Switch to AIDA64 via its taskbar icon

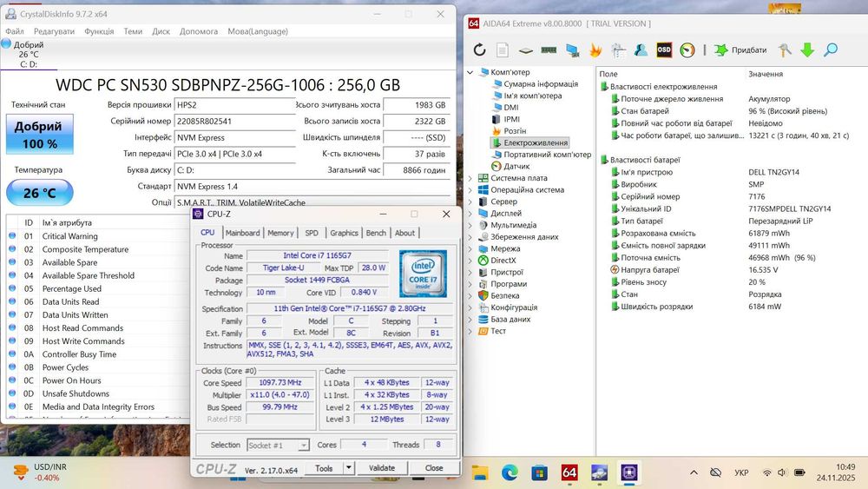click(569, 472)
